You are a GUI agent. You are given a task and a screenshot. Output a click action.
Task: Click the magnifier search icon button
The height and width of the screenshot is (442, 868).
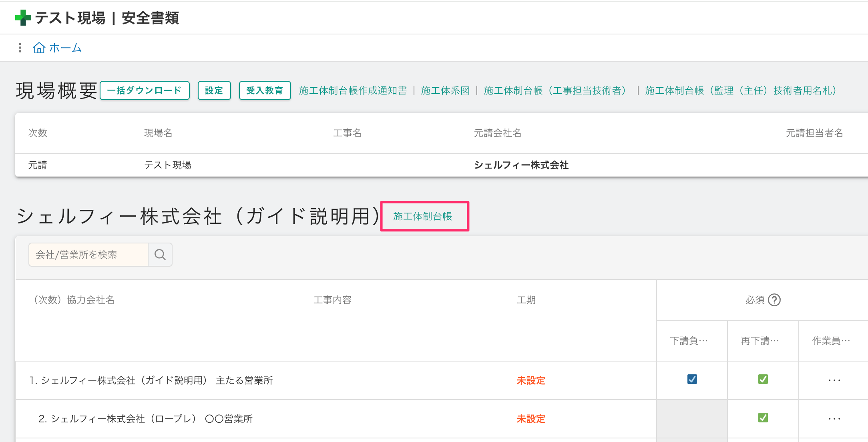pos(160,255)
